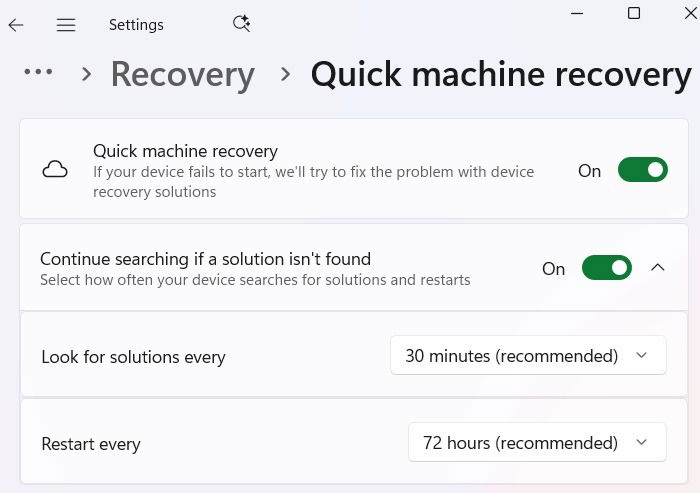This screenshot has height=493, width=700.
Task: Open the breadcrumb ellipsis for hidden pages
Action: tap(38, 72)
